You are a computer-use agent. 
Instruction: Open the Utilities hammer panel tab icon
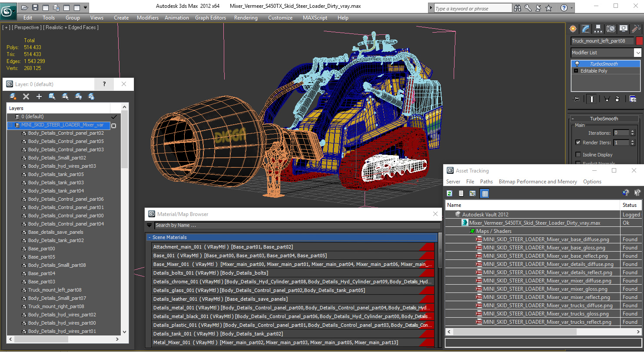[x=636, y=29]
